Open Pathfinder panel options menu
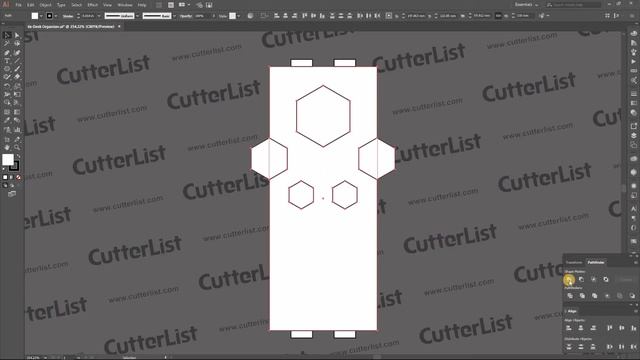The width and height of the screenshot is (640, 360). coord(635,263)
